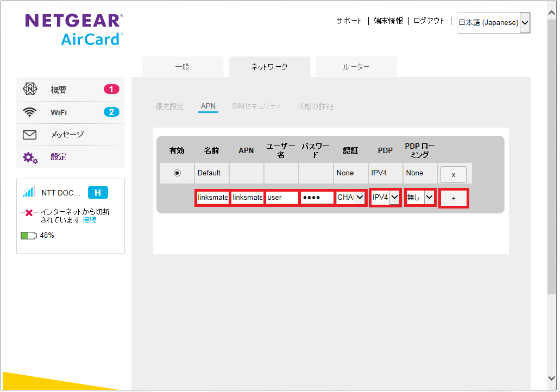Switch to the ネットワーク tab

pos(269,67)
